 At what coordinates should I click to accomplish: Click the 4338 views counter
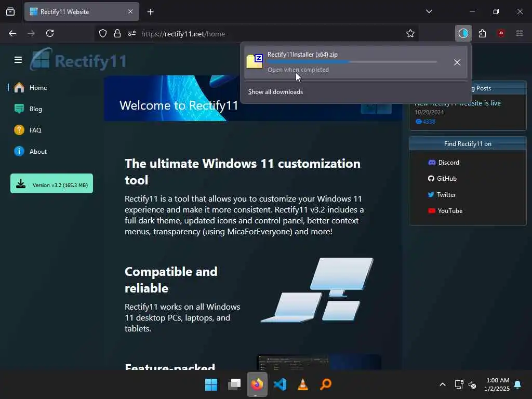pyautogui.click(x=425, y=122)
